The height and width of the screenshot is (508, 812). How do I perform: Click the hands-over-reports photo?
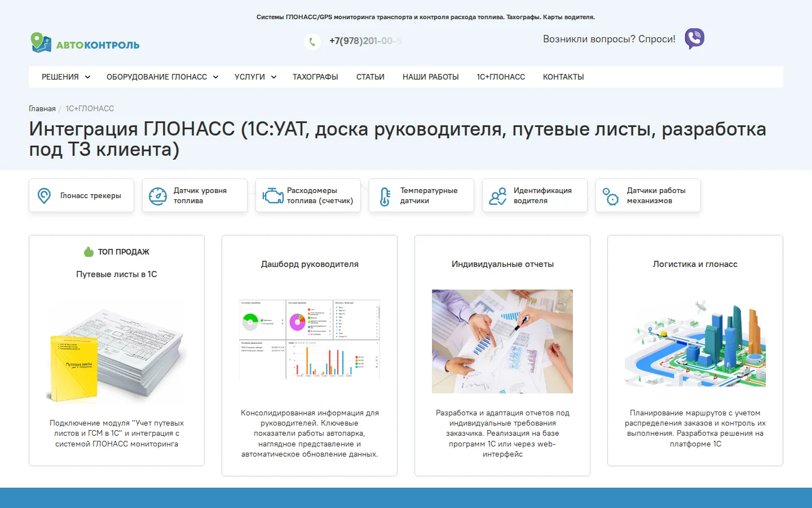(x=502, y=341)
